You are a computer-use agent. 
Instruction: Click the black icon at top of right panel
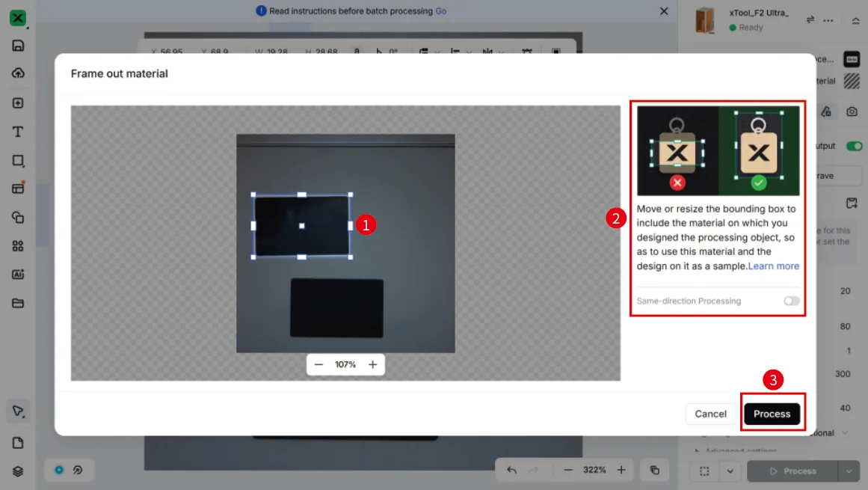tap(852, 58)
